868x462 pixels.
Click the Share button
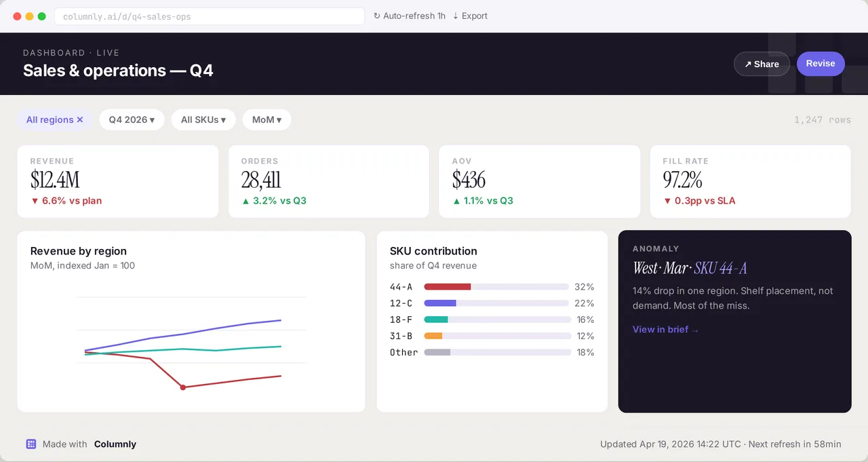click(762, 64)
